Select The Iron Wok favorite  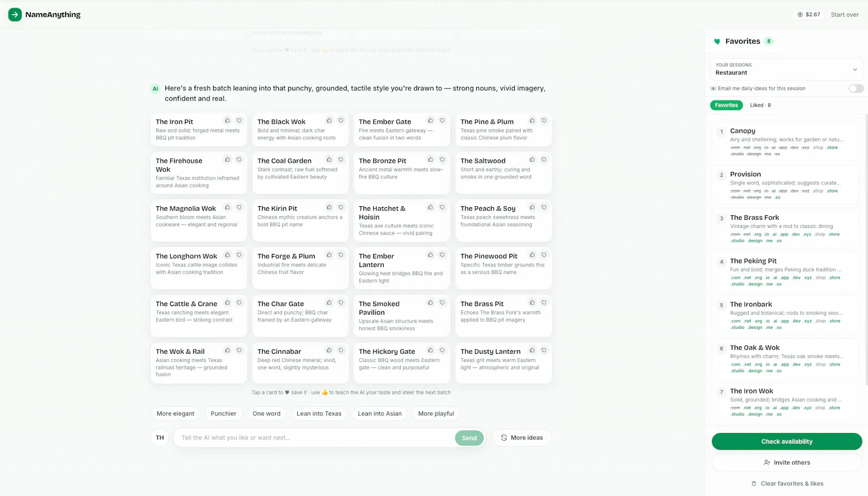tap(786, 403)
